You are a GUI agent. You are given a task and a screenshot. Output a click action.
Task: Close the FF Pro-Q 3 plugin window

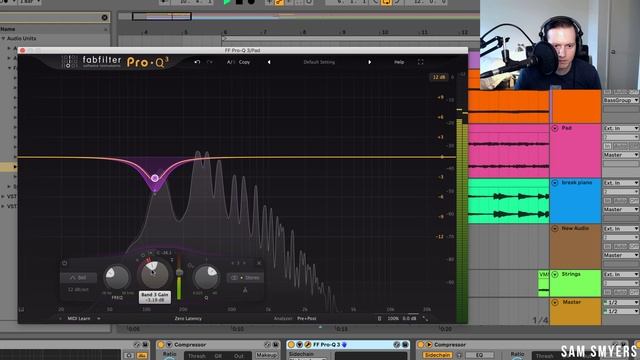pyautogui.click(x=22, y=50)
